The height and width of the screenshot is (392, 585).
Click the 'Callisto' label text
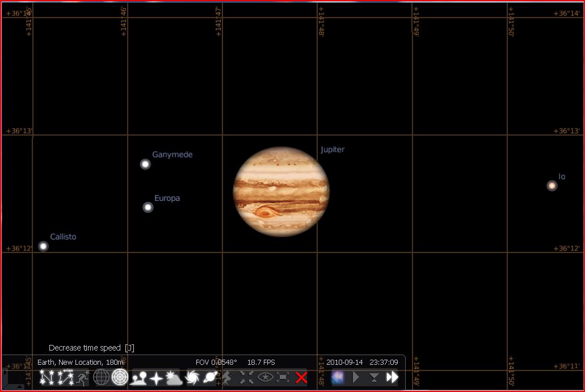63,237
